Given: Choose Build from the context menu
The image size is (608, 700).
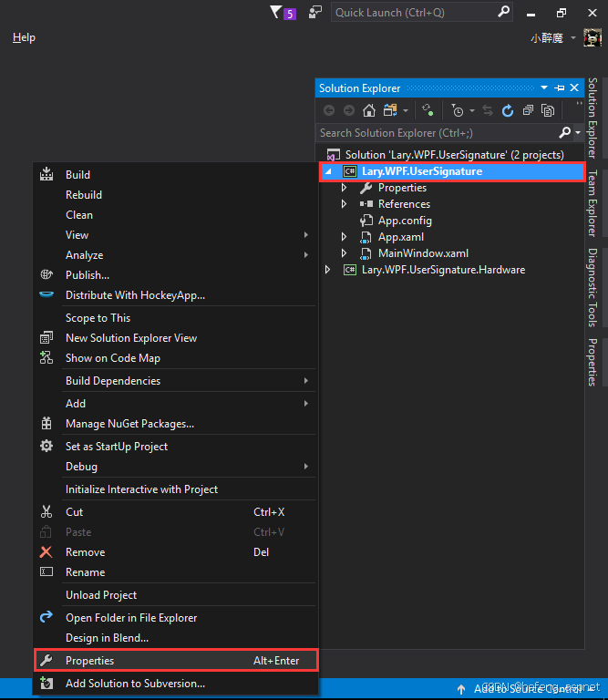Looking at the screenshot, I should click(x=175, y=175).
